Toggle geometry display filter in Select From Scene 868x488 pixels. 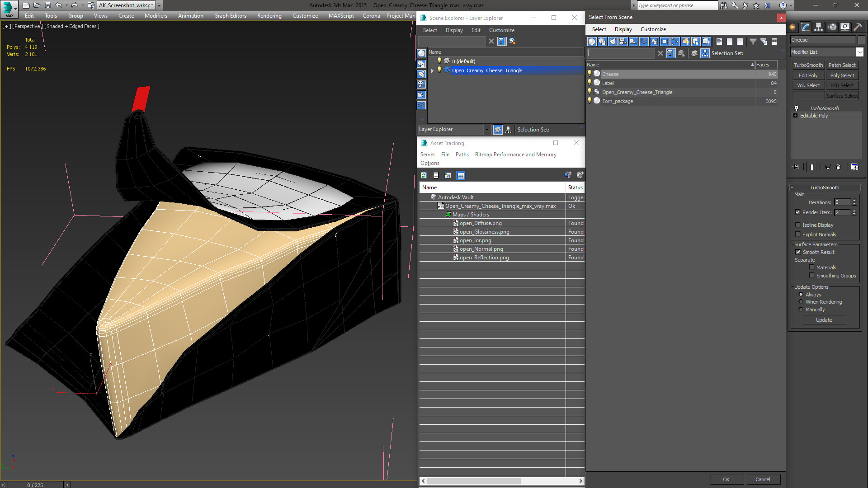pyautogui.click(x=592, y=42)
